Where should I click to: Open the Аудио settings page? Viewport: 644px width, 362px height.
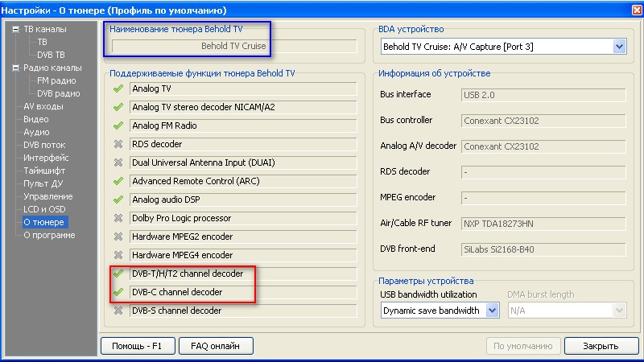coord(36,132)
